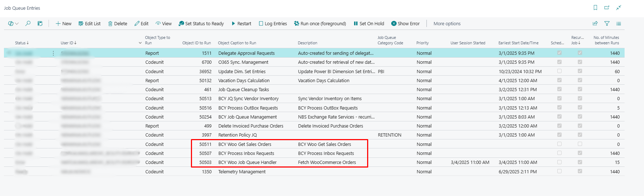
Task: Click No. of Minutes between Runs header
Action: pos(606,40)
